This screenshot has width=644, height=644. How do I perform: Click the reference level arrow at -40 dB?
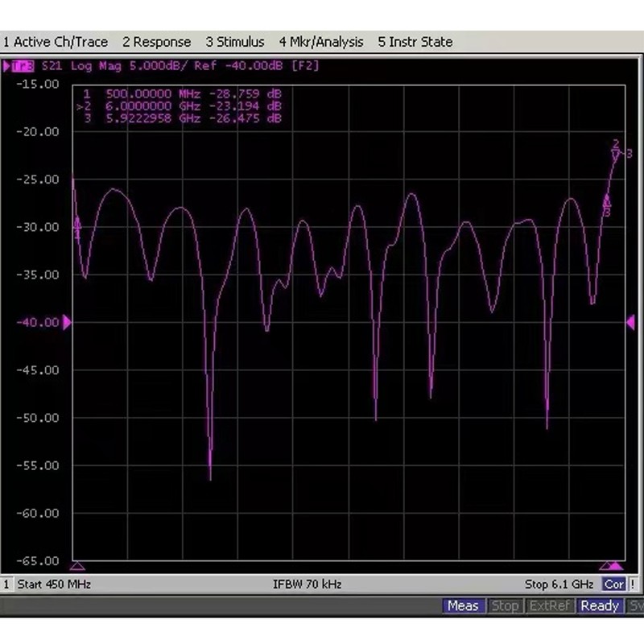tap(68, 322)
